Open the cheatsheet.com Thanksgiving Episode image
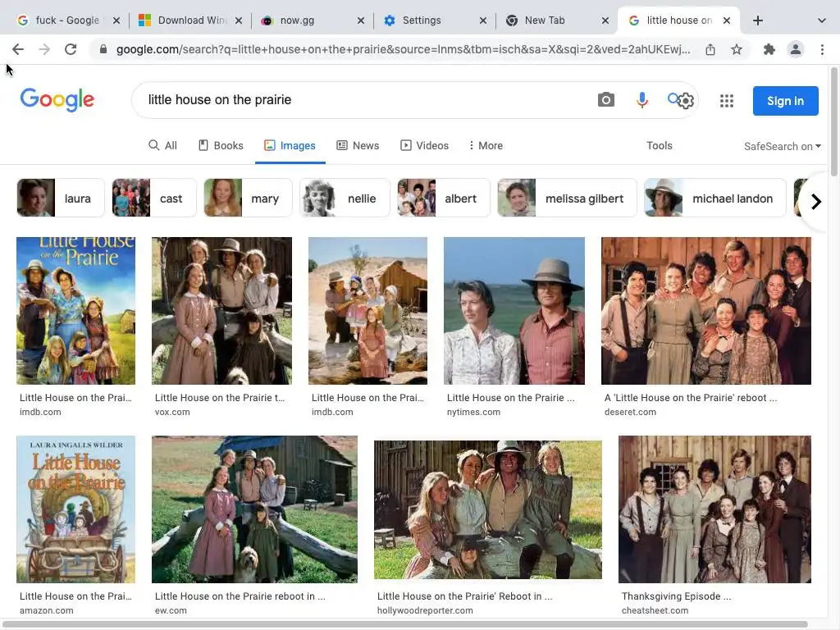The height and width of the screenshot is (630, 840). tap(714, 509)
